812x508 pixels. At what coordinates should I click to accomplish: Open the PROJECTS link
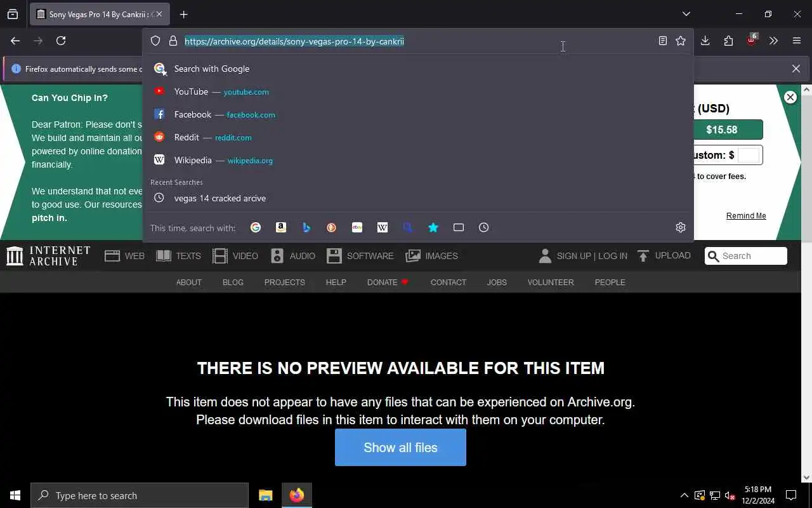(x=284, y=282)
